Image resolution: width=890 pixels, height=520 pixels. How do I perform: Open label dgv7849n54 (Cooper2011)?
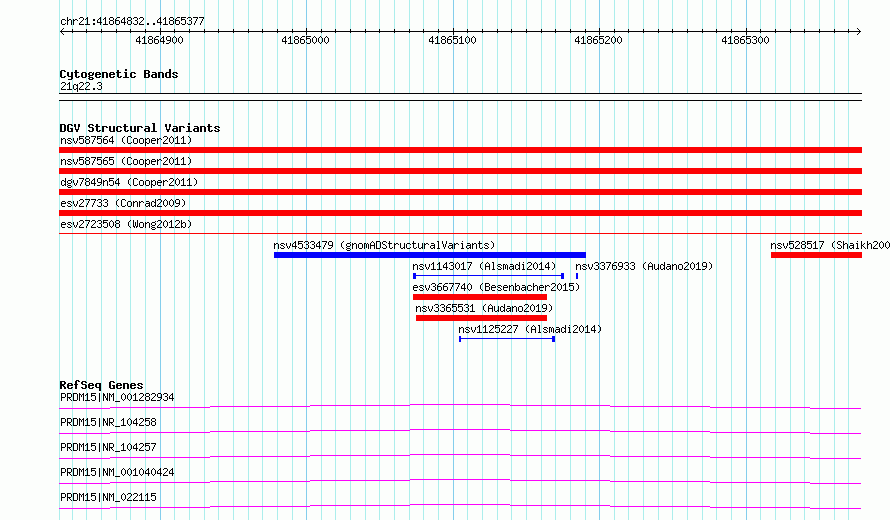point(129,182)
